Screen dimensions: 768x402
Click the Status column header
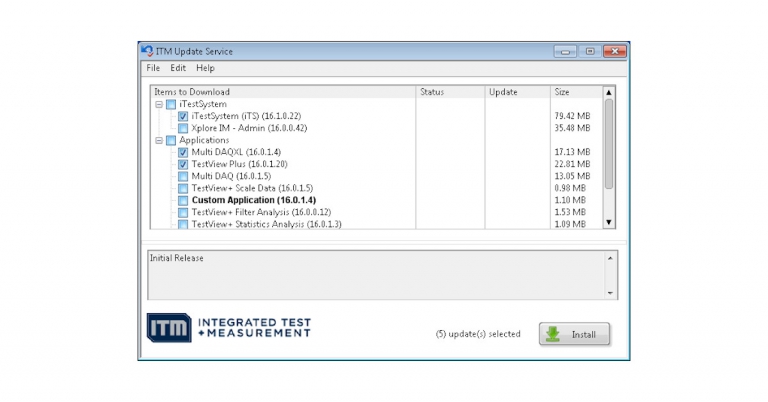(x=451, y=92)
